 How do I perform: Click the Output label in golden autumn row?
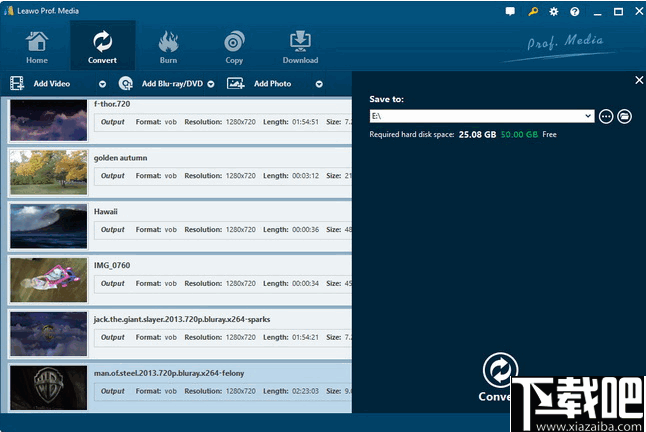[x=112, y=175]
